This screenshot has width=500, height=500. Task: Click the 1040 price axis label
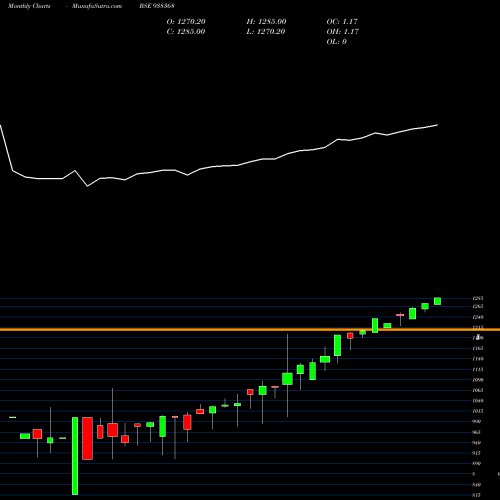click(478, 401)
